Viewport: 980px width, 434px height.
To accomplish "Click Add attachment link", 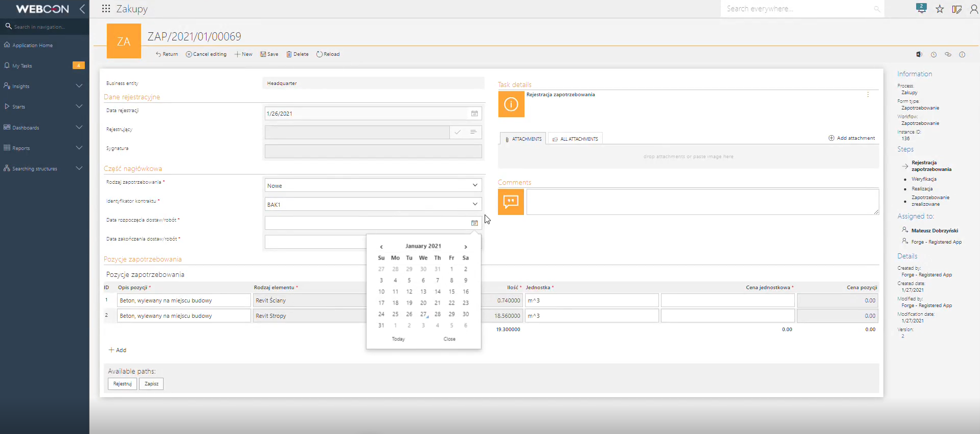I will [x=852, y=138].
